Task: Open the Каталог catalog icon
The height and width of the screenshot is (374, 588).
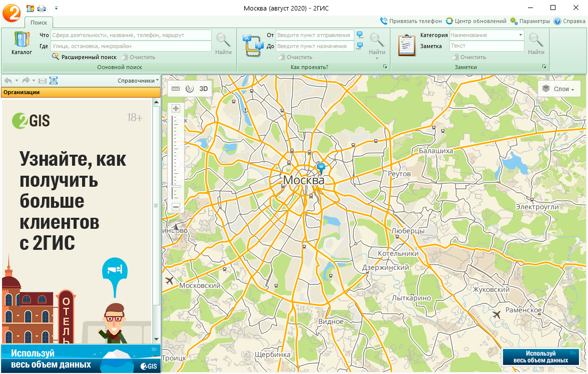Action: (x=22, y=44)
